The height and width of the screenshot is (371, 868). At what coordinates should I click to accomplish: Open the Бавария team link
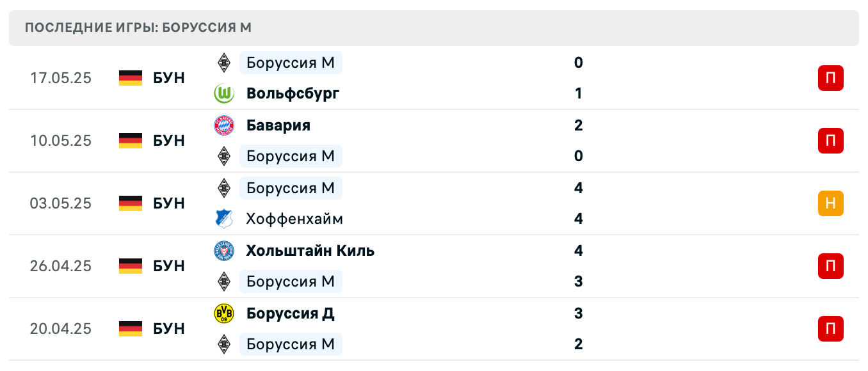coord(278,125)
